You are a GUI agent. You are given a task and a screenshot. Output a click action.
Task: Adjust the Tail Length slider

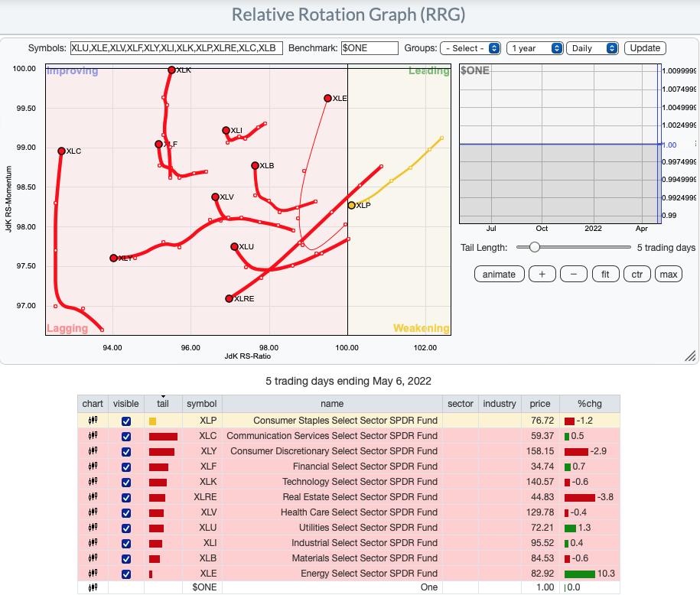[x=534, y=247]
